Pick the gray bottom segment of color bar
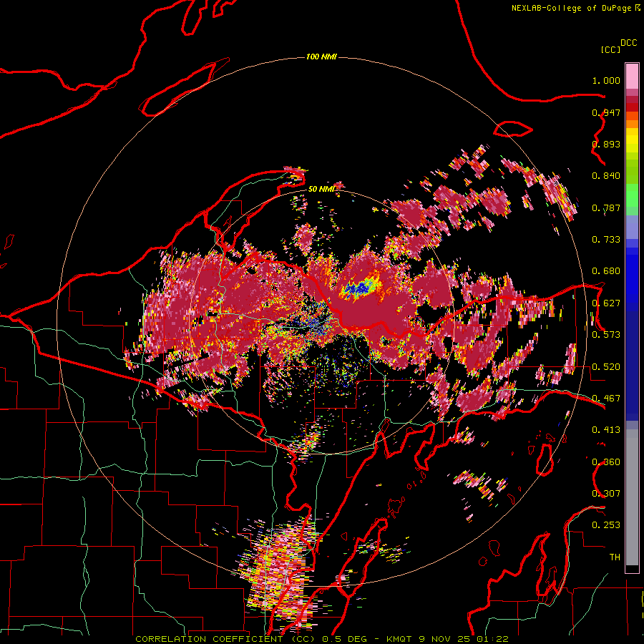The height and width of the screenshot is (644, 644). [x=632, y=497]
